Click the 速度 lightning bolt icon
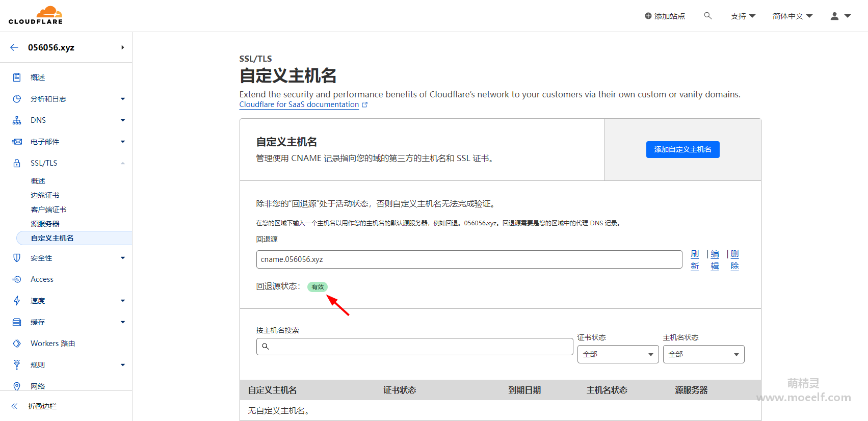Viewport: 868px width, 421px height. click(17, 301)
